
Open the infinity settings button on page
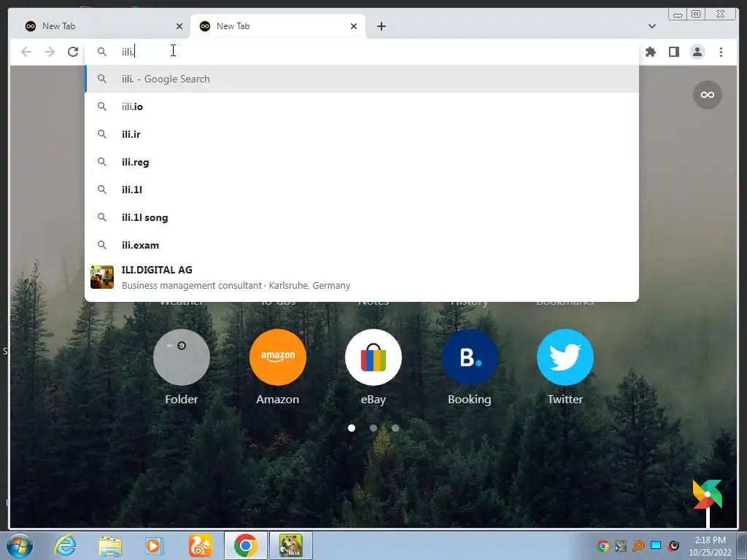pos(708,95)
